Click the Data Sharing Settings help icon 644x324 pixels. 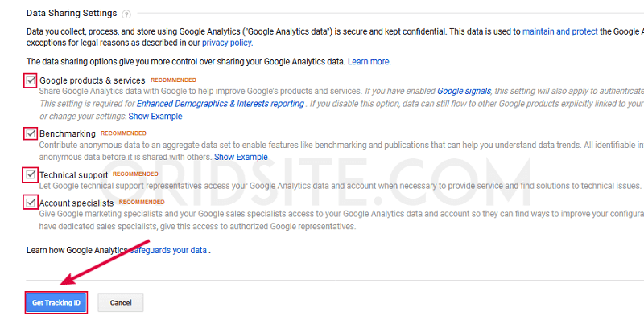click(127, 14)
